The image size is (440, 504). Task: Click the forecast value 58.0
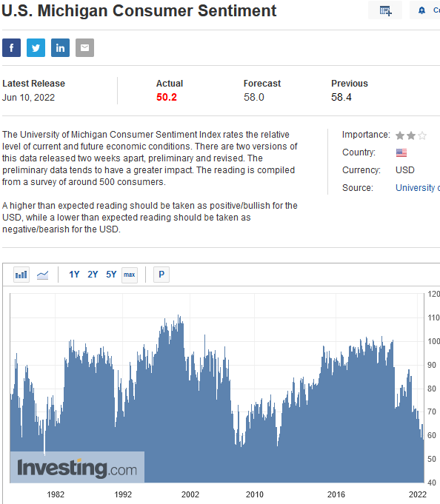point(254,97)
